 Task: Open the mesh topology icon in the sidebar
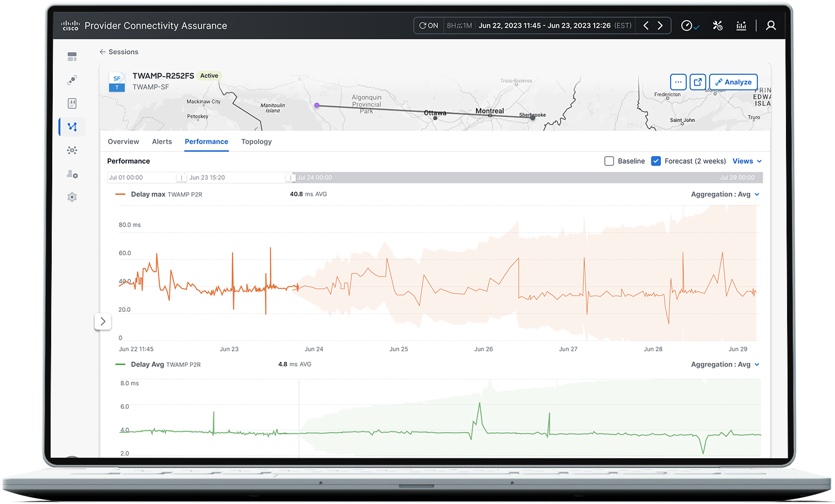point(72,150)
